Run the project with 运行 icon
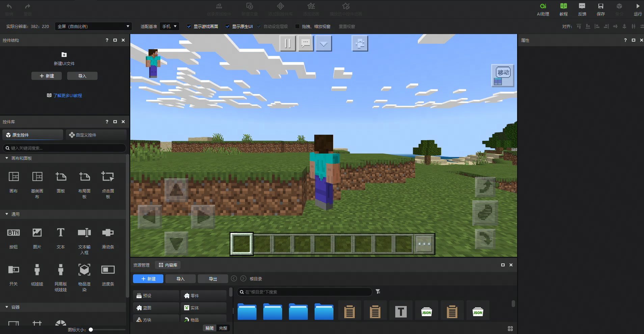 (x=638, y=9)
